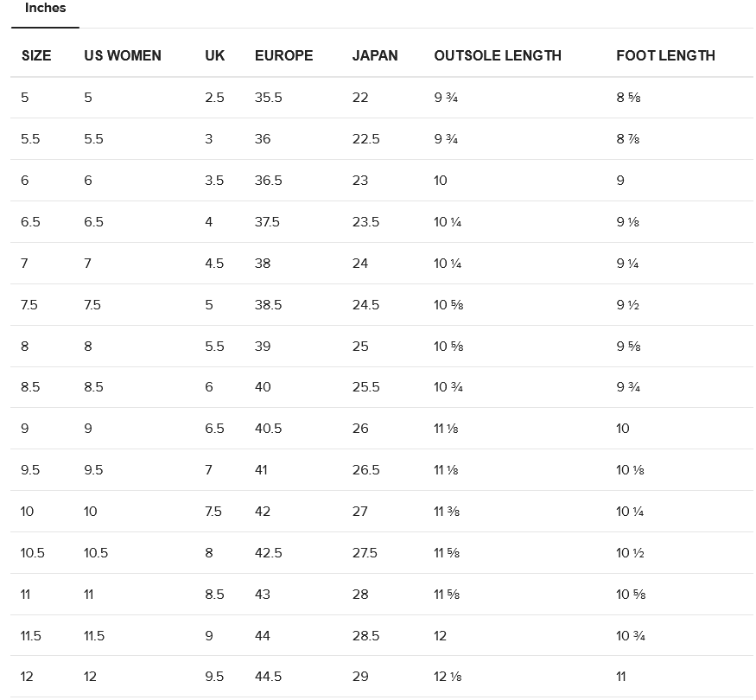This screenshot has height=700, width=756.
Task: Click the SIZE column header
Action: click(x=36, y=55)
